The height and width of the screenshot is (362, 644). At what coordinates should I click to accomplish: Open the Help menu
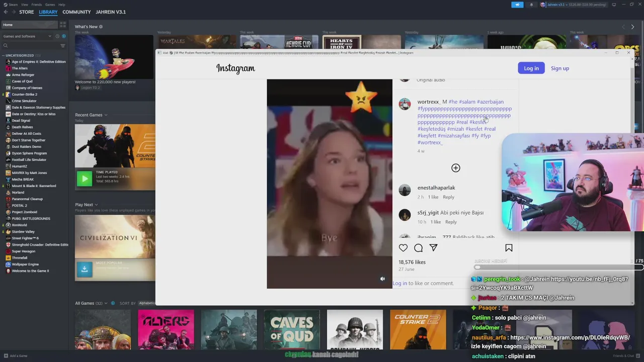tap(61, 5)
